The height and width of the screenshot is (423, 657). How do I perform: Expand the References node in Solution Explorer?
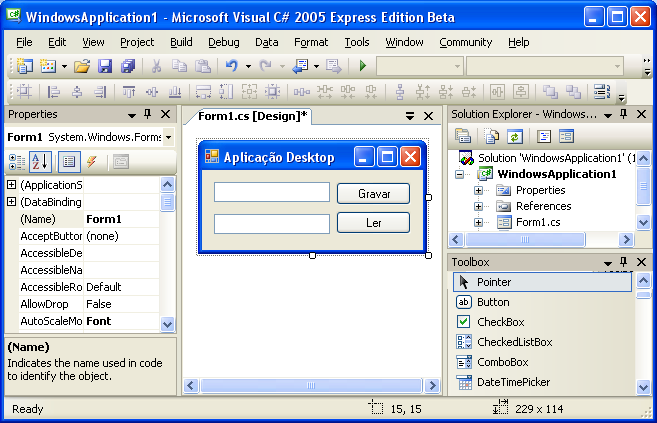click(x=478, y=206)
